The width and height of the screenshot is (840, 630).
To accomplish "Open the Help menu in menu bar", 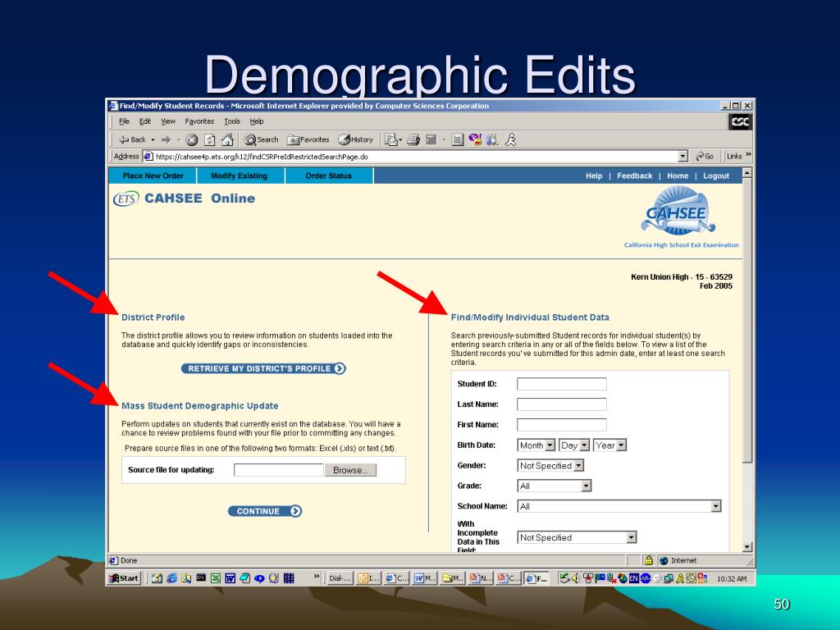I will [x=257, y=121].
